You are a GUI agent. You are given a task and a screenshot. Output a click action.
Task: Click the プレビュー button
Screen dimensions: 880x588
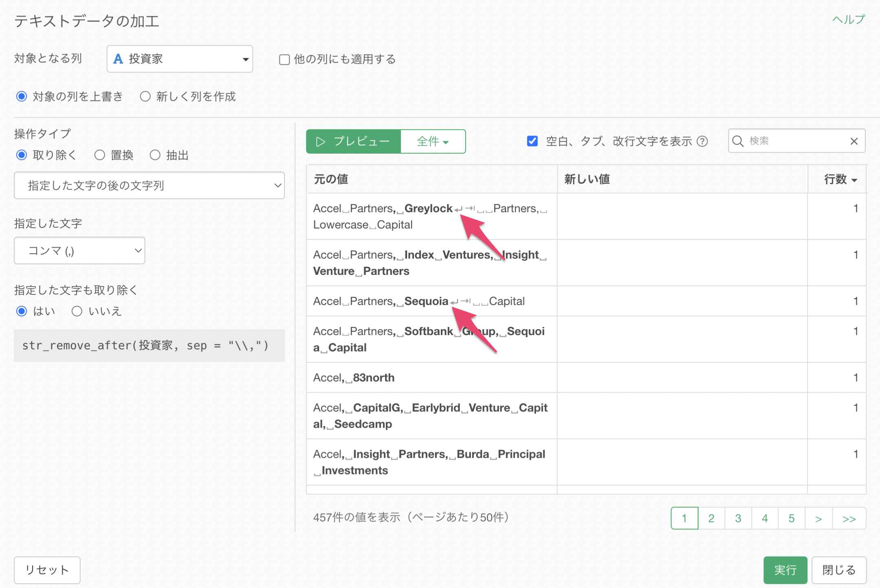354,141
